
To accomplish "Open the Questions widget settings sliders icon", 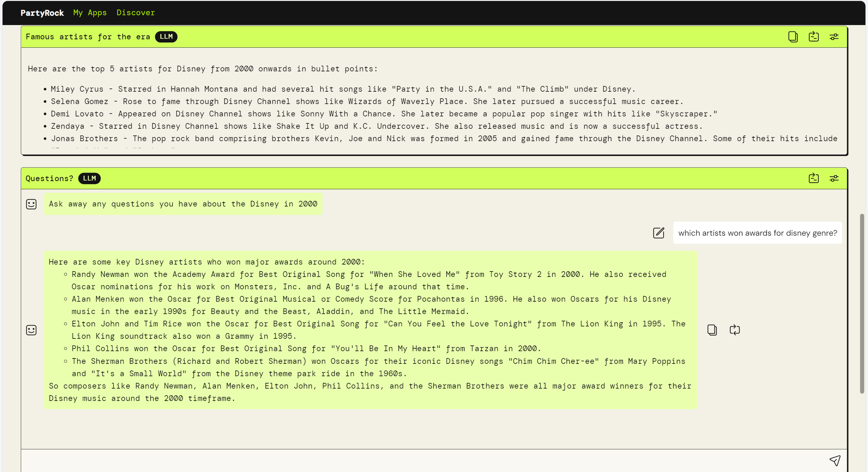I will [834, 178].
